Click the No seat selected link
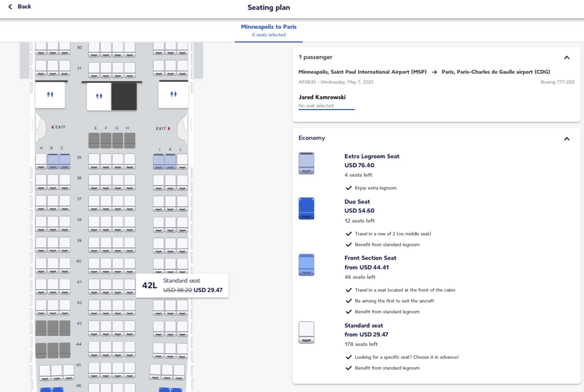584x392 pixels. click(316, 106)
